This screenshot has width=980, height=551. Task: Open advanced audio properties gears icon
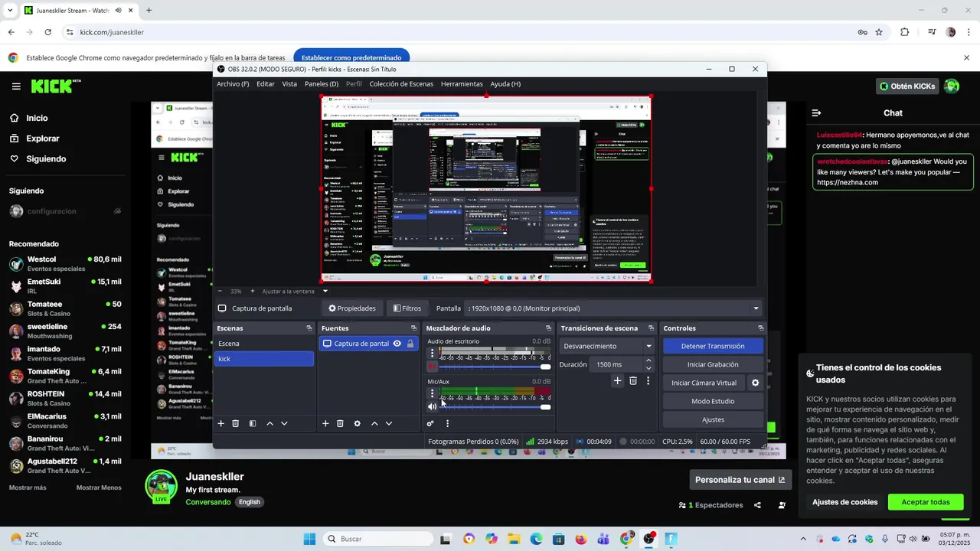coord(430,423)
